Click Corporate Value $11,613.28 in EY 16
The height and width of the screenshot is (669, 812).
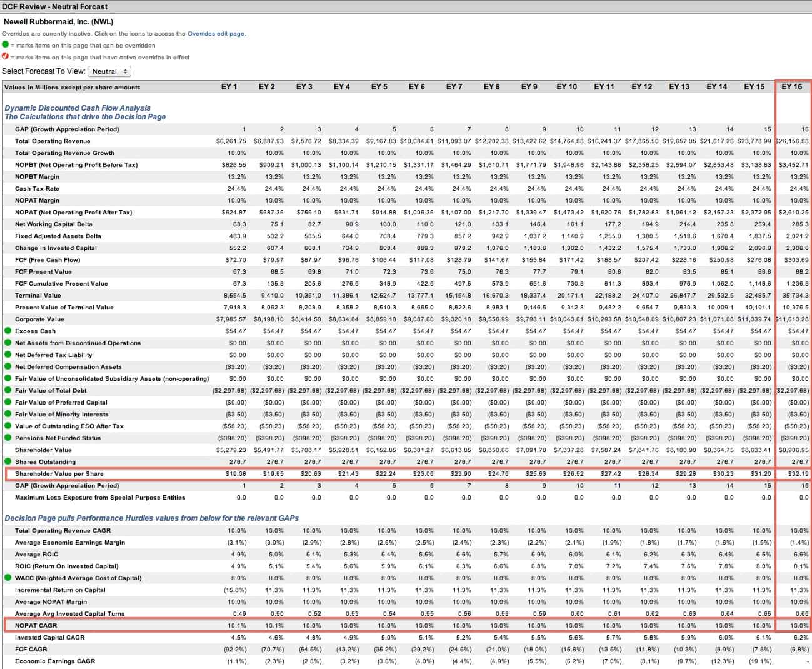coord(792,319)
